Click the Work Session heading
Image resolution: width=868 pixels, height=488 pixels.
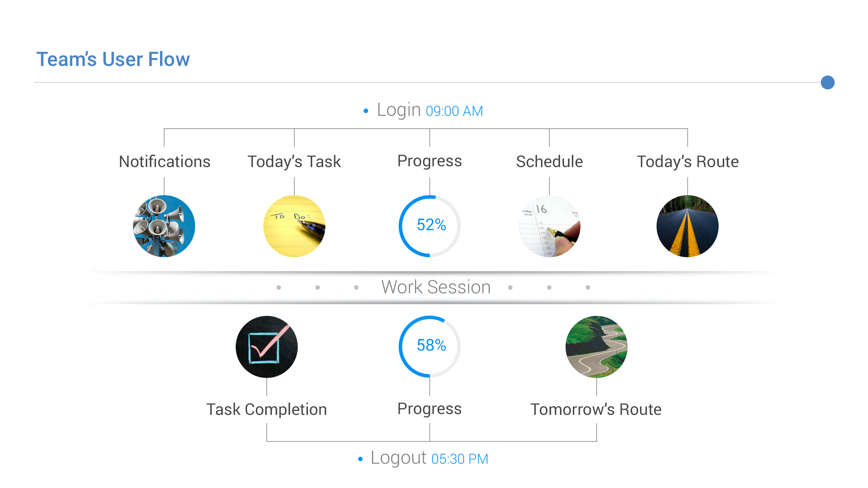point(436,287)
